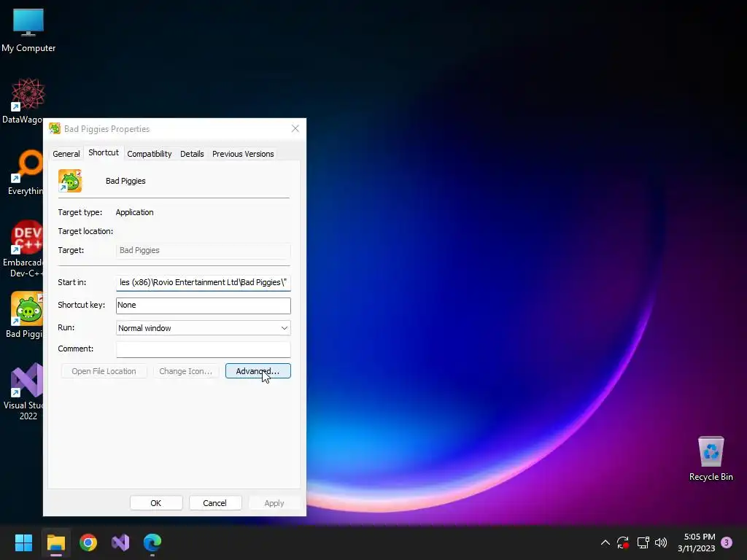Select the Recycle Bin desktop icon
This screenshot has width=747, height=560.
click(711, 458)
